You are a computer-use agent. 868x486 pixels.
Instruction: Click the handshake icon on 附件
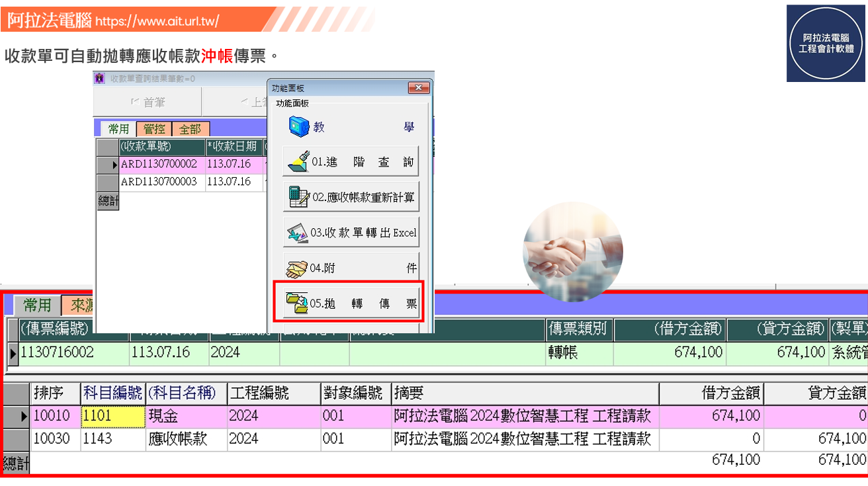(x=297, y=268)
